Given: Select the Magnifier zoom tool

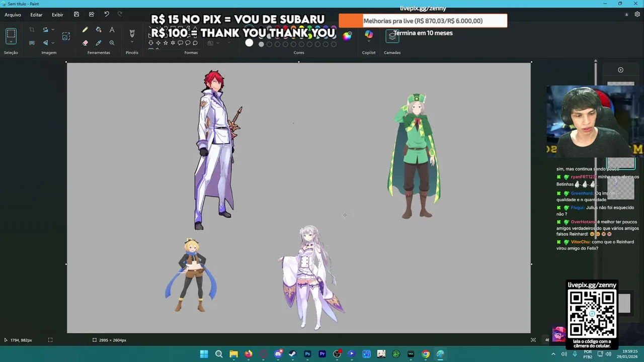Looking at the screenshot, I should 112,43.
